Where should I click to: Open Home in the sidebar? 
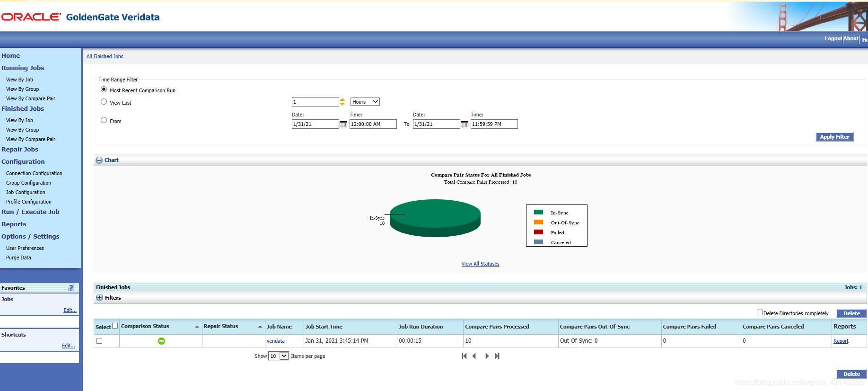10,55
